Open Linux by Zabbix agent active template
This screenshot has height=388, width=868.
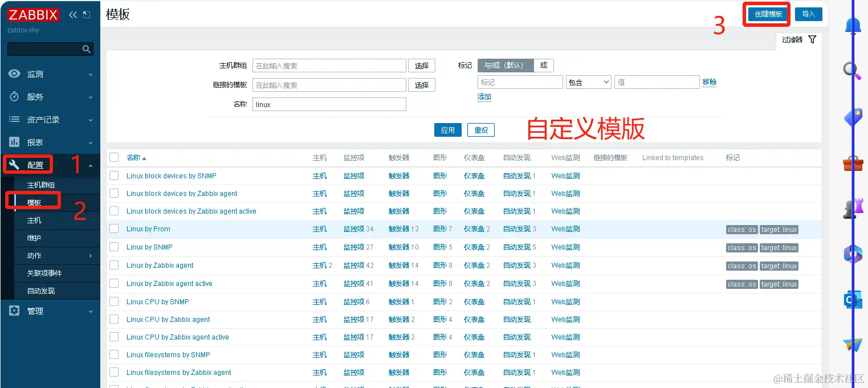pos(169,284)
